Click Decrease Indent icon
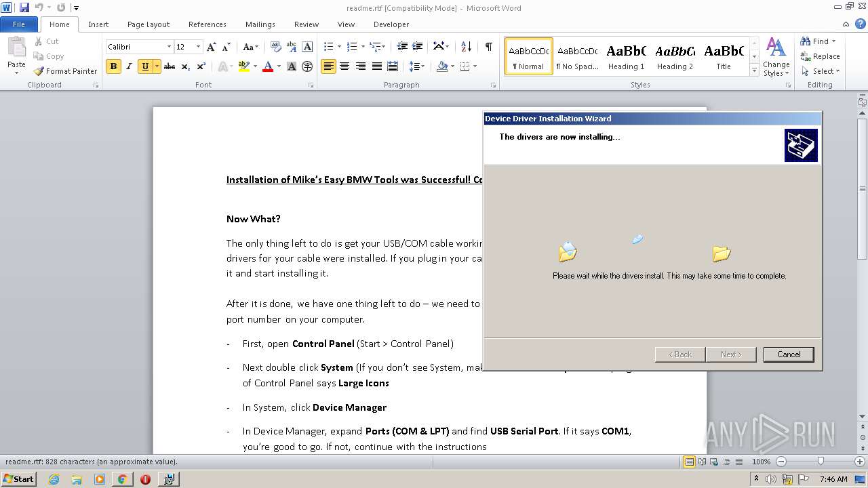The image size is (868, 488). pyautogui.click(x=402, y=47)
